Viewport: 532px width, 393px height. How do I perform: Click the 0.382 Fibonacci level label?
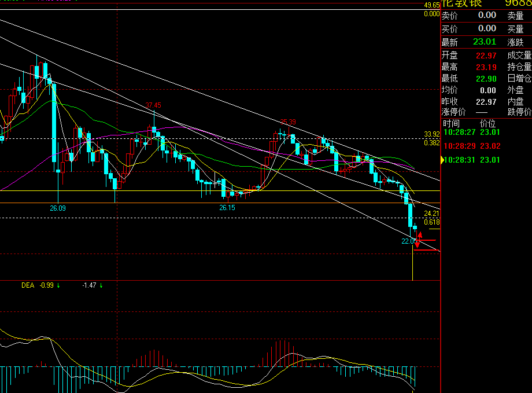pyautogui.click(x=431, y=143)
